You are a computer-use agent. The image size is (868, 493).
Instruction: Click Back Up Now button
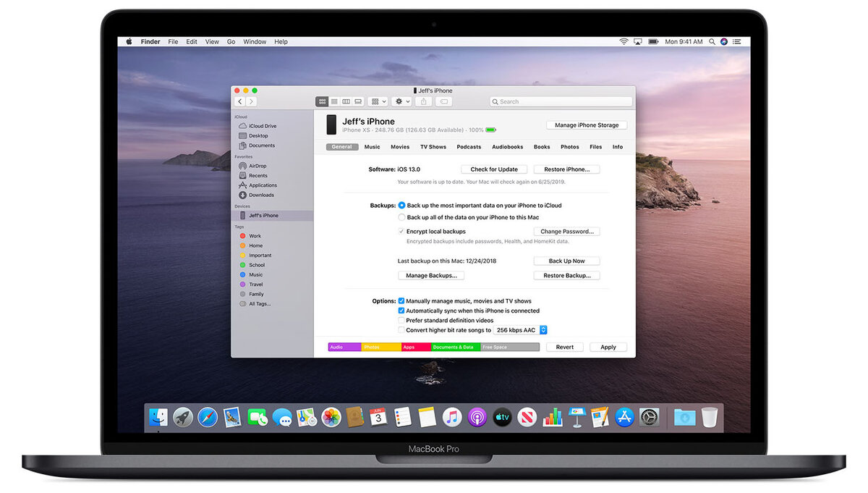[x=566, y=261]
